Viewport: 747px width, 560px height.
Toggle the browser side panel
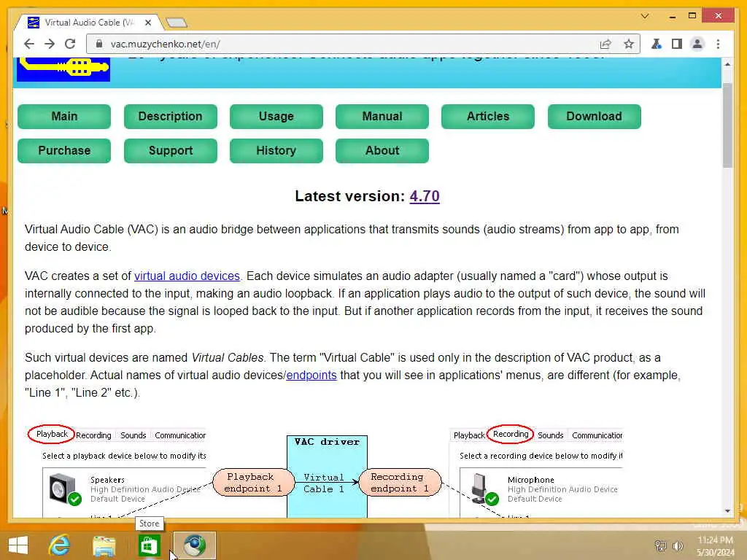(676, 44)
